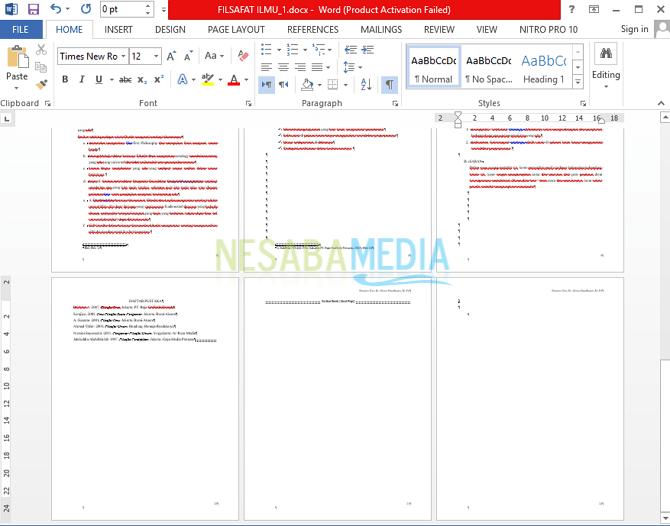670x526 pixels.
Task: Apply subscript formatting
Action: tap(142, 80)
